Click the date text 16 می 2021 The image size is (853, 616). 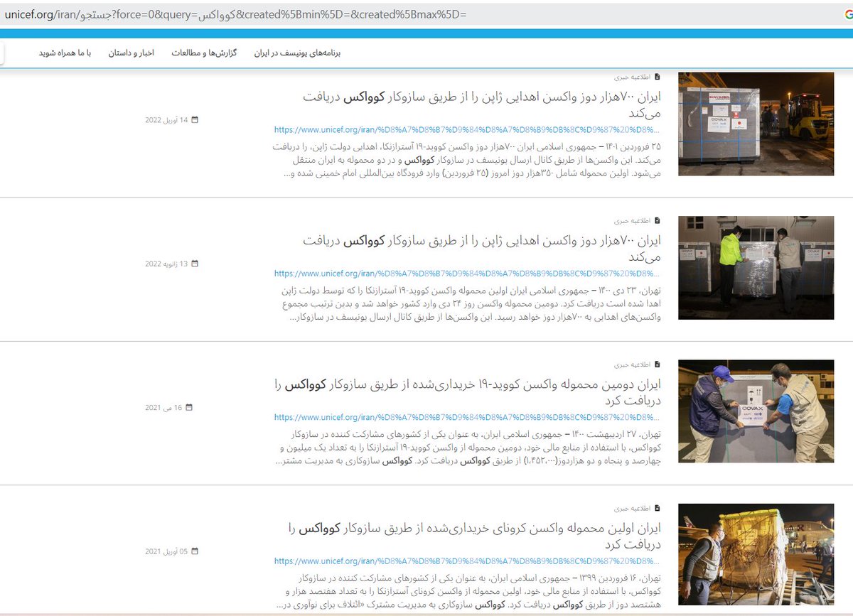coord(163,408)
